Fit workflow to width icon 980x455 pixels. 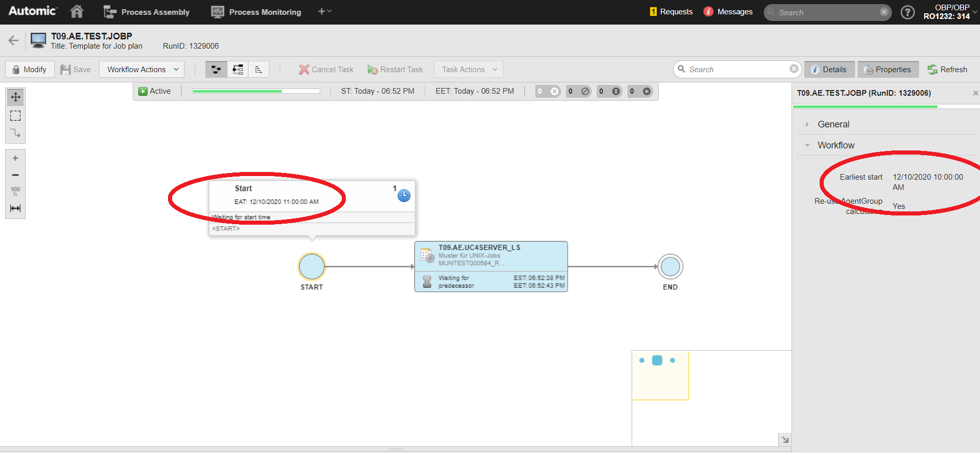point(15,208)
